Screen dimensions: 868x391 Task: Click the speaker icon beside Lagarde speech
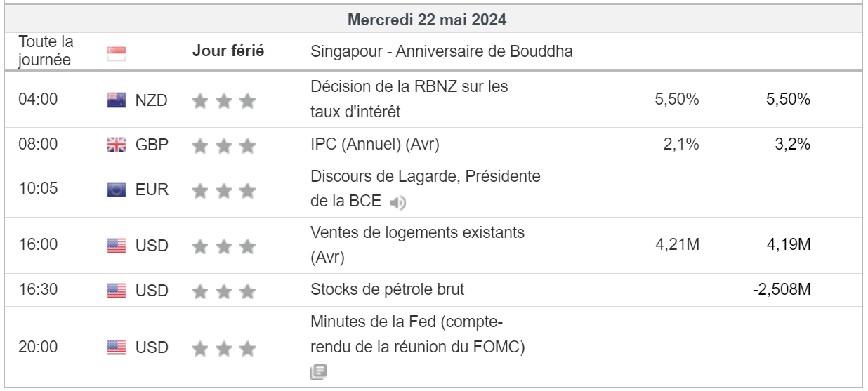click(398, 203)
